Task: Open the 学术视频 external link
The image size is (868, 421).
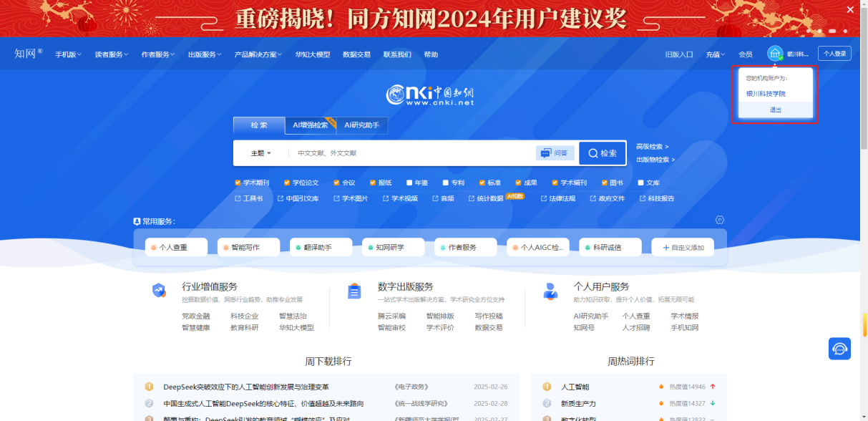Action: pyautogui.click(x=400, y=198)
